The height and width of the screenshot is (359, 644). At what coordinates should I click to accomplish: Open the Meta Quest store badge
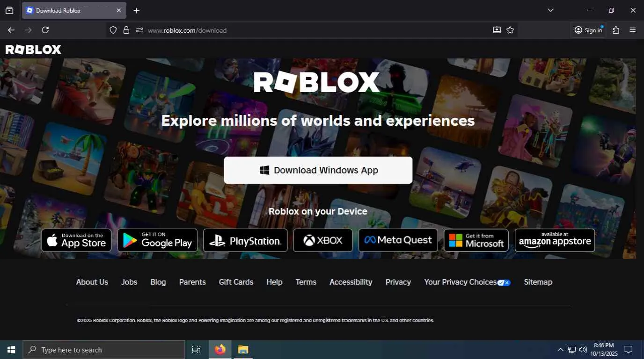click(x=398, y=240)
